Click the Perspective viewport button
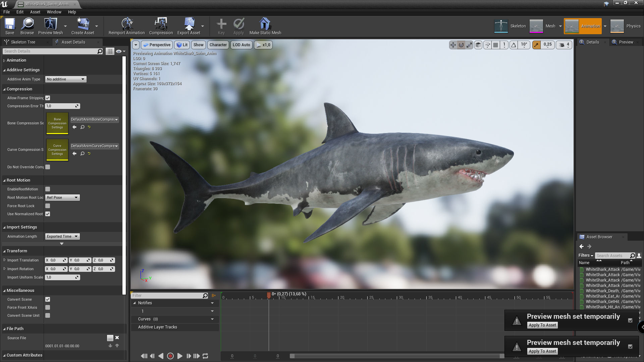 (x=157, y=45)
